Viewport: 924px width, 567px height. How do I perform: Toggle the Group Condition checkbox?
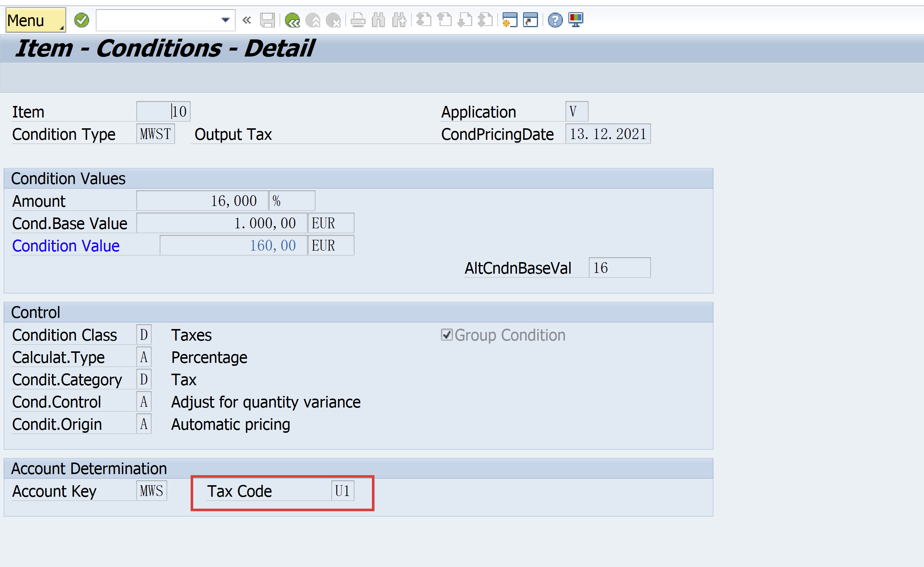coord(447,335)
